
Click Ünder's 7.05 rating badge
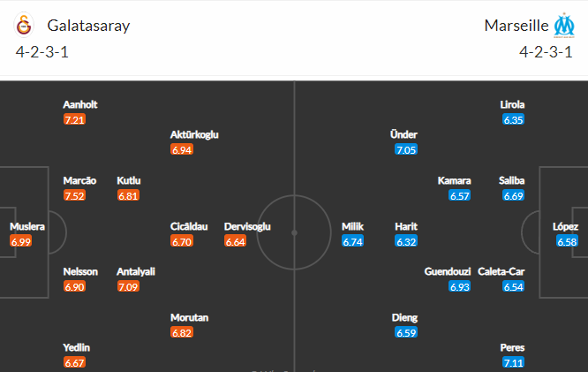[406, 150]
